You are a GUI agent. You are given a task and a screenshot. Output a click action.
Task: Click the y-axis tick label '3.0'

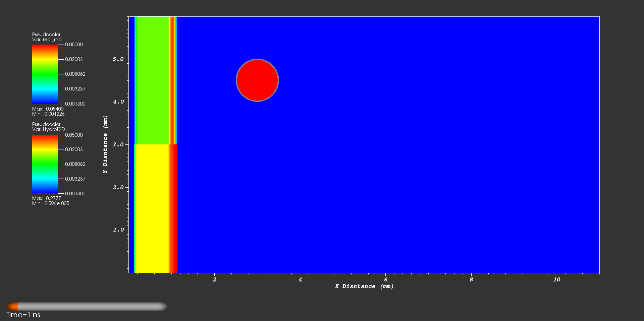click(118, 144)
